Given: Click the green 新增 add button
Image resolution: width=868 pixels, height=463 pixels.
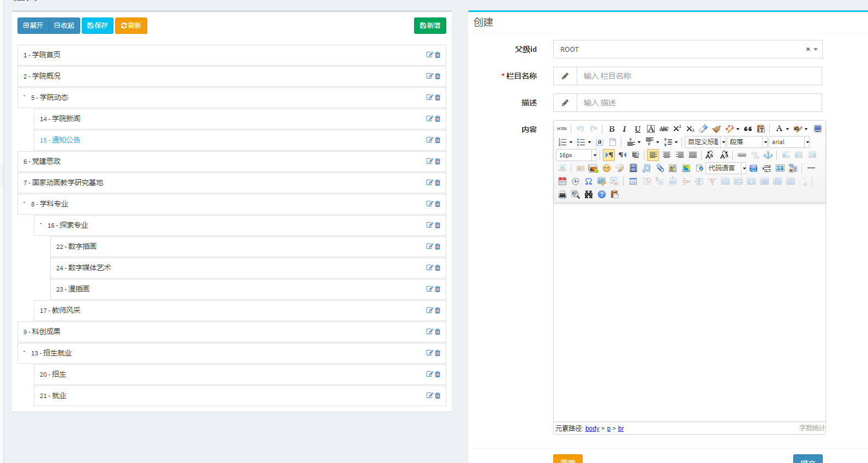Looking at the screenshot, I should click(x=430, y=26).
